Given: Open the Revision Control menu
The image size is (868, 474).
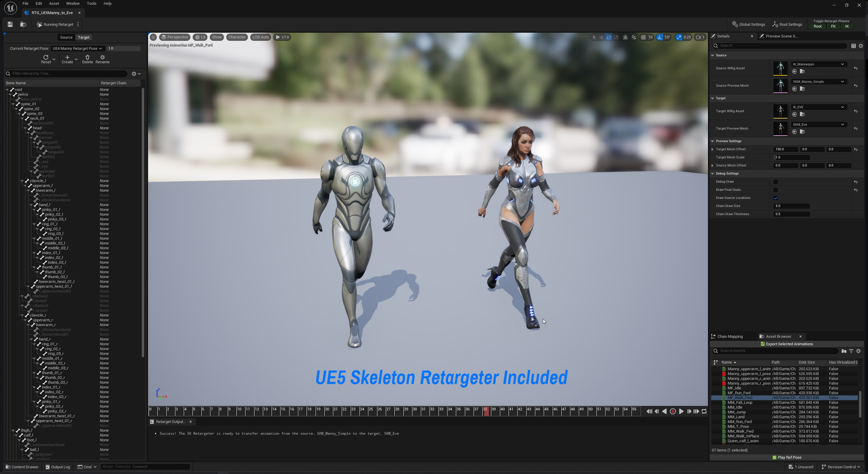Looking at the screenshot, I should 841,467.
